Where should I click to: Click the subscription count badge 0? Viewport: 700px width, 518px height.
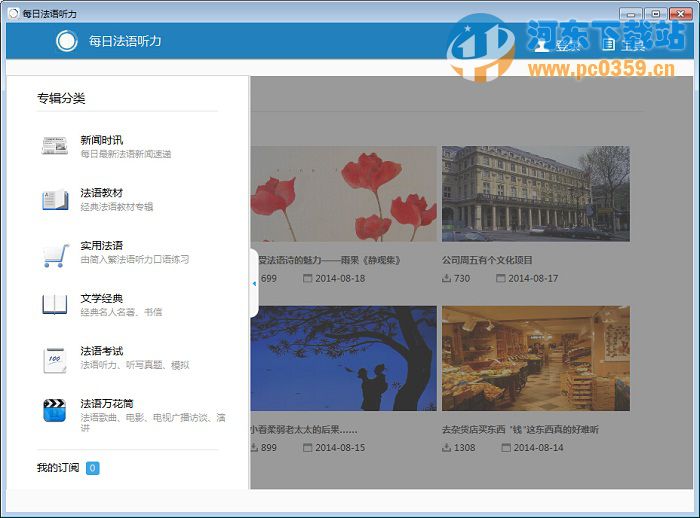pos(92,468)
